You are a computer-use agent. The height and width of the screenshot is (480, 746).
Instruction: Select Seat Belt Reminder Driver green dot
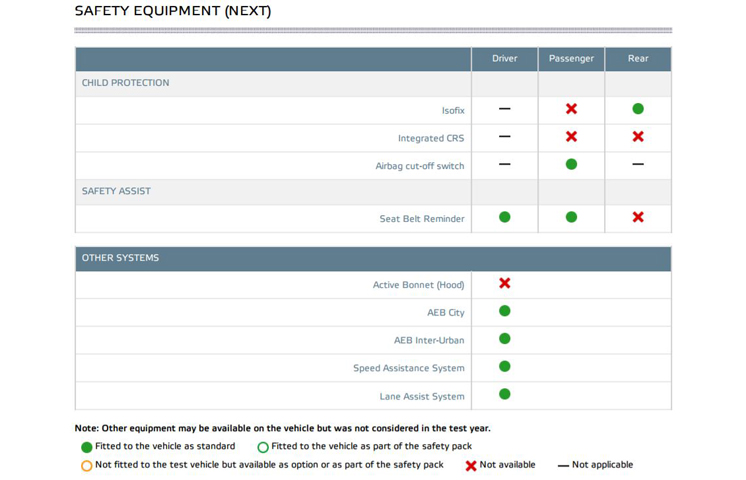tap(505, 218)
